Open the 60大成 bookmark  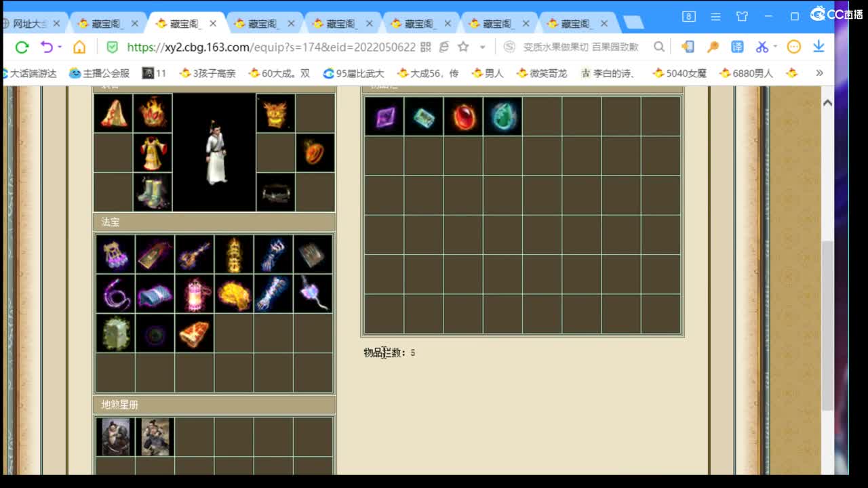279,73
